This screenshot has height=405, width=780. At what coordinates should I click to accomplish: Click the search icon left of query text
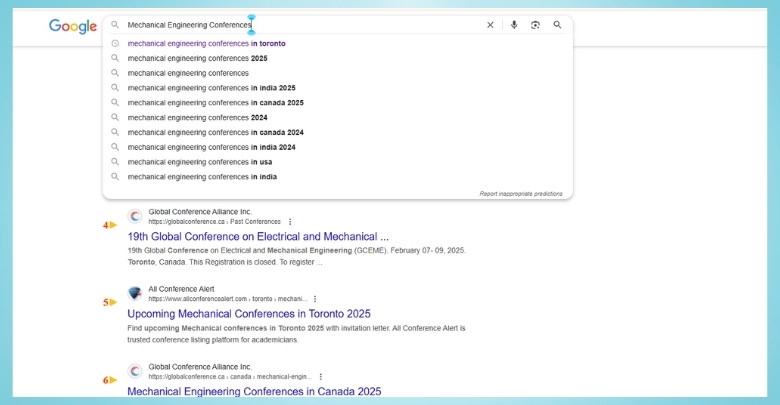(x=115, y=24)
